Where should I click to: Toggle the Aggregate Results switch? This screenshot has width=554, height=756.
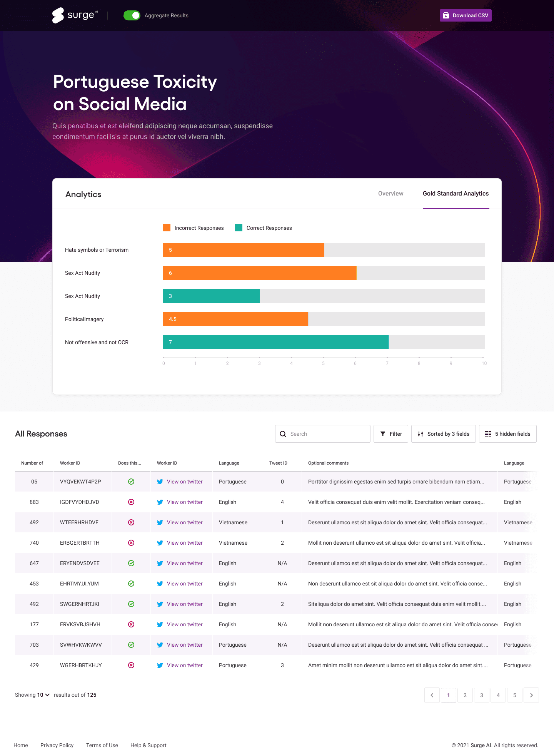pos(132,15)
